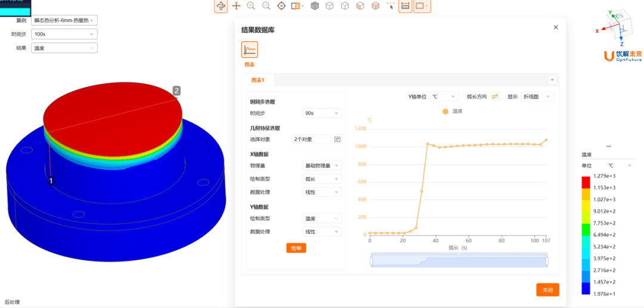Screen dimensions: 644x308
Task: Toggle the arc length direction swap icon
Action: coord(495,97)
